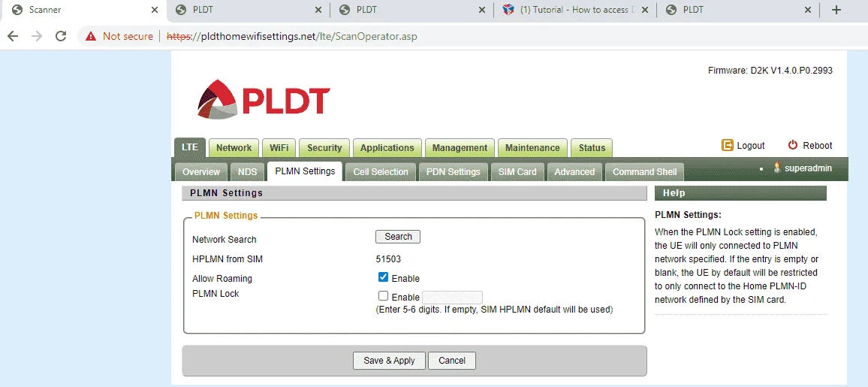Click the browser back arrow

(x=13, y=36)
